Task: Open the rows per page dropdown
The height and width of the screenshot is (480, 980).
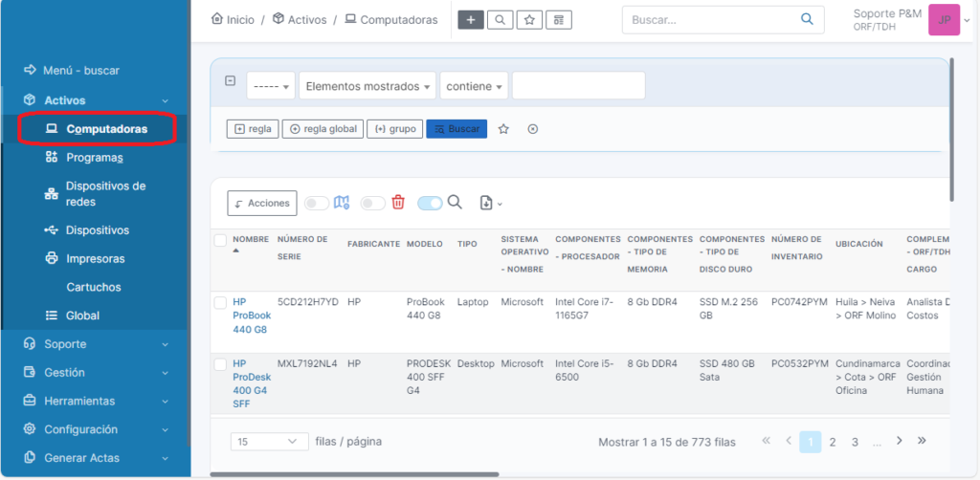Action: pos(269,442)
